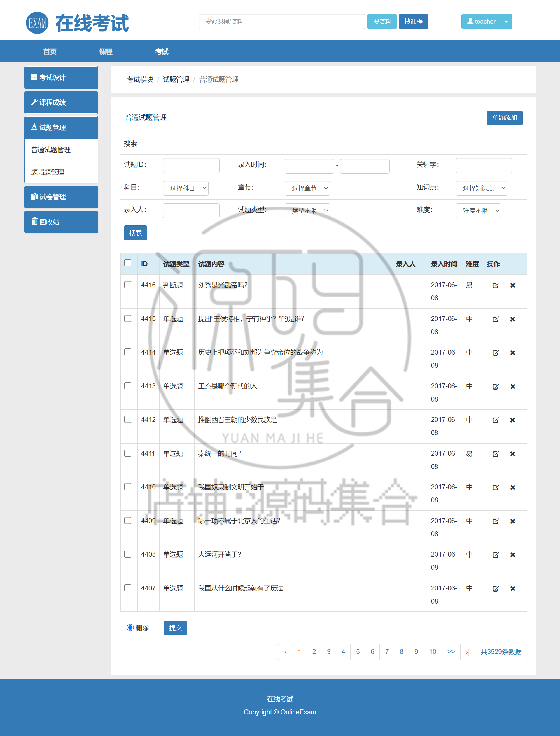Image resolution: width=560 pixels, height=736 pixels.
Task: Open 首页 in the navigation bar
Action: [50, 52]
